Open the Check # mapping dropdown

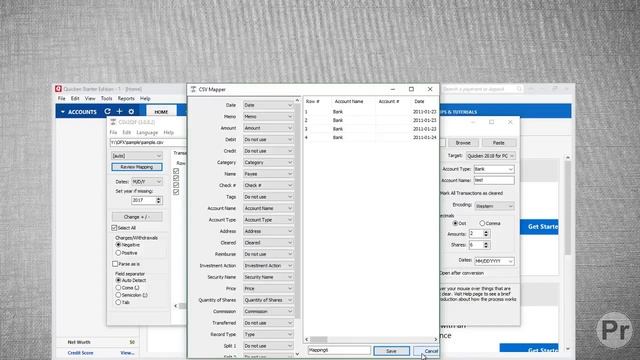[268, 185]
